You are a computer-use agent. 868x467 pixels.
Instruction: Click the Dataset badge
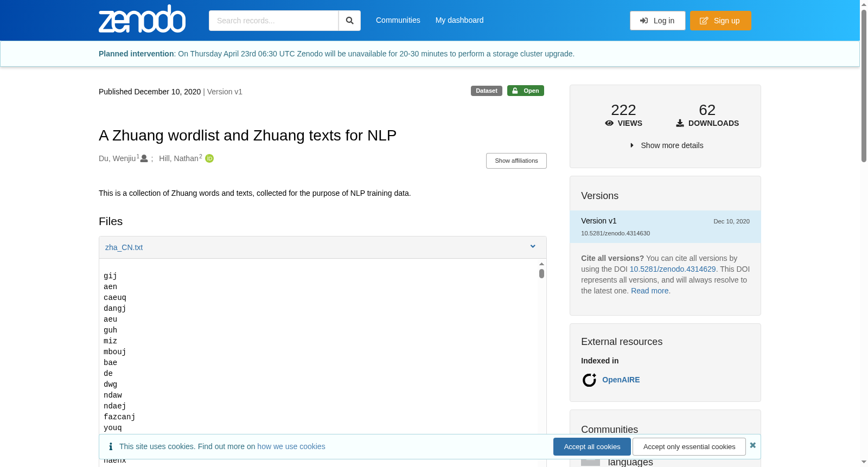click(x=487, y=91)
